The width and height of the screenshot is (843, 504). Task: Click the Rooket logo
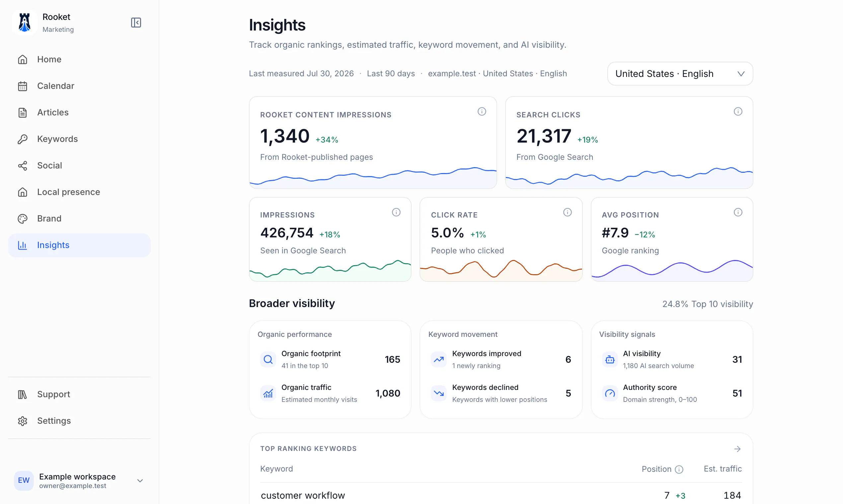click(24, 23)
